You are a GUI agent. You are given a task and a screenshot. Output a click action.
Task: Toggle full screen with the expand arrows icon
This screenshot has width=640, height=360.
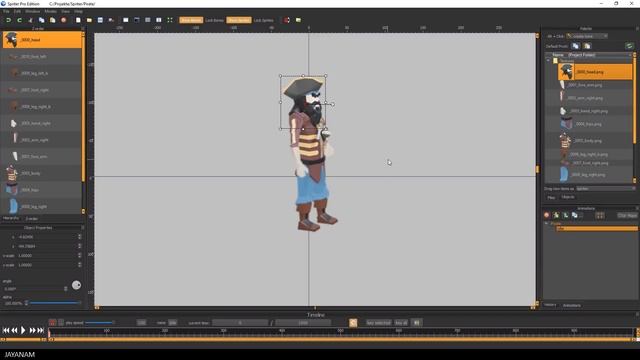170,20
